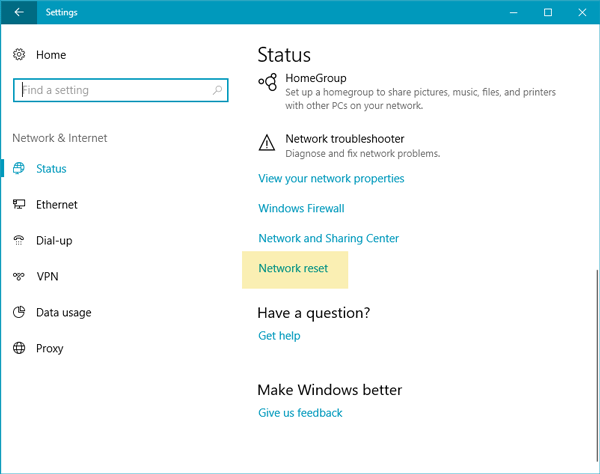Click the Home gear icon
The image size is (600, 474).
(x=19, y=55)
